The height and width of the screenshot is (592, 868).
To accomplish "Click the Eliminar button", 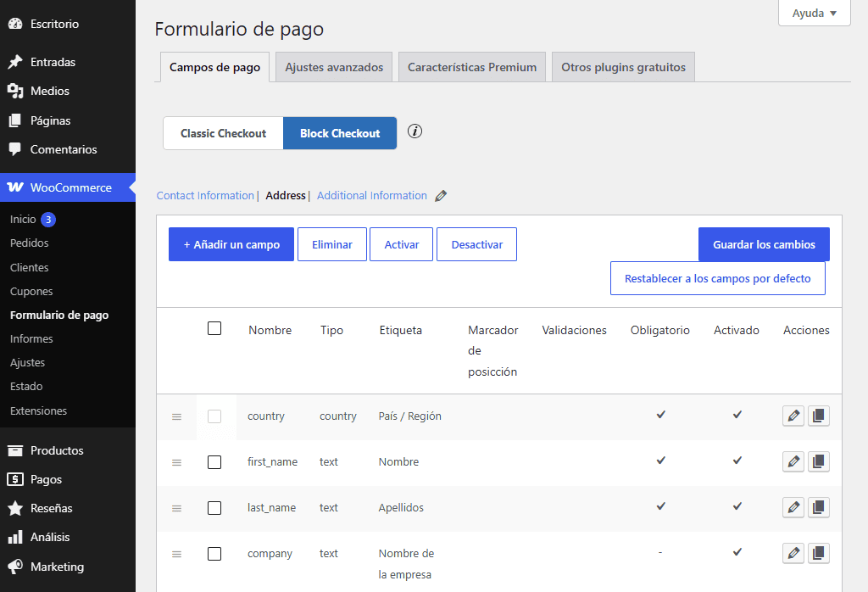I will click(x=332, y=244).
